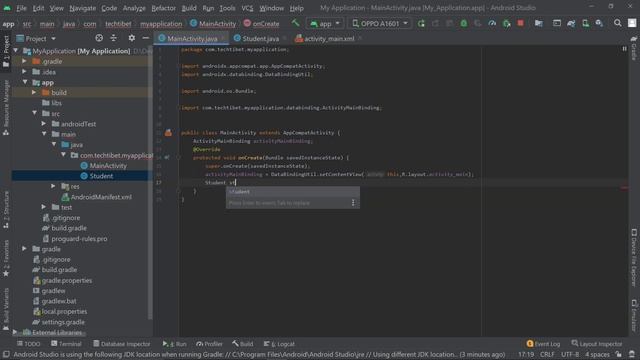Click the autocomplete popup more options dots
Screen dimensions: 640x360
click(353, 202)
